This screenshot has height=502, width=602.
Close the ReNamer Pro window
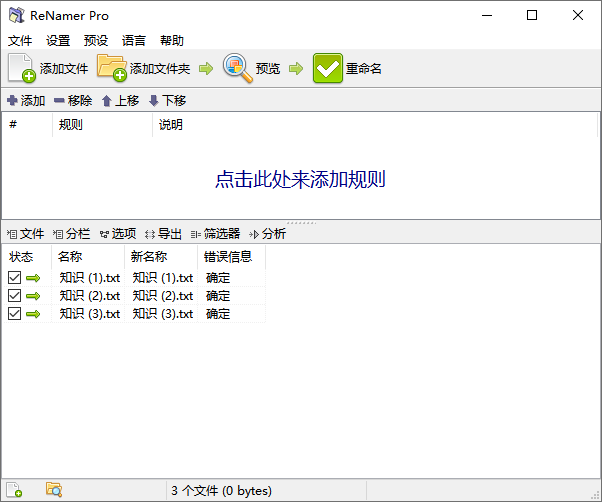click(x=577, y=15)
